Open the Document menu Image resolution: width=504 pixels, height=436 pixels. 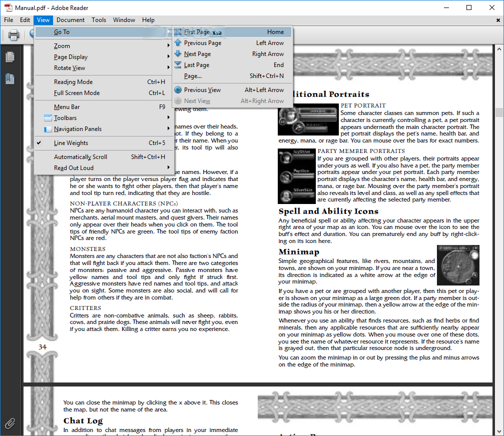click(x=71, y=20)
